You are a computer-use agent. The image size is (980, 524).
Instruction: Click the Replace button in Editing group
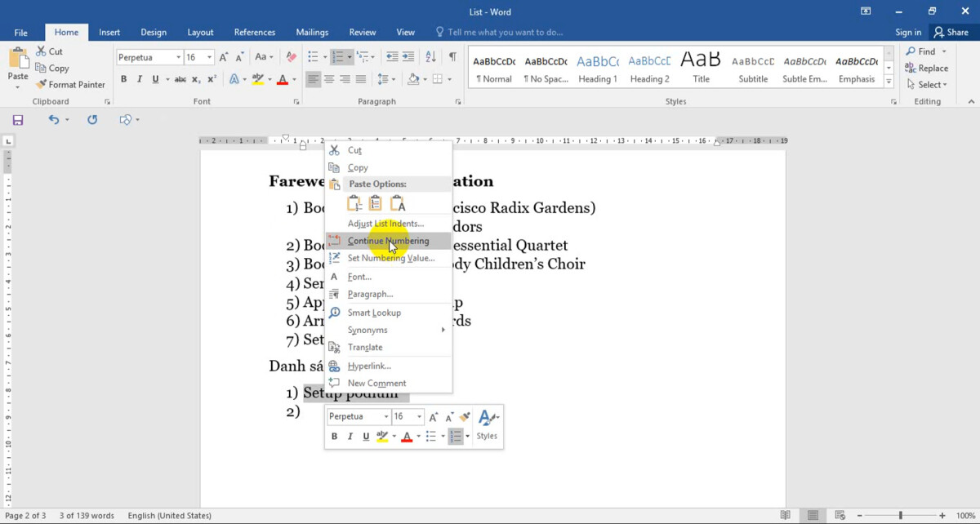click(x=927, y=69)
